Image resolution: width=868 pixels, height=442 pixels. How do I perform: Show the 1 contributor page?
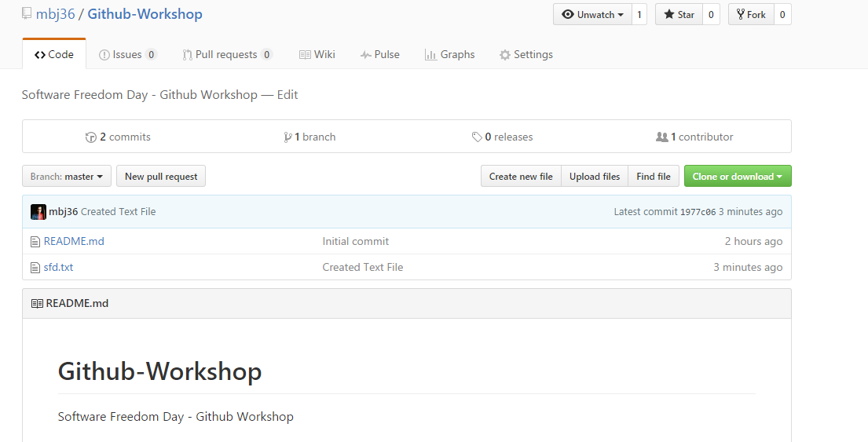click(694, 137)
